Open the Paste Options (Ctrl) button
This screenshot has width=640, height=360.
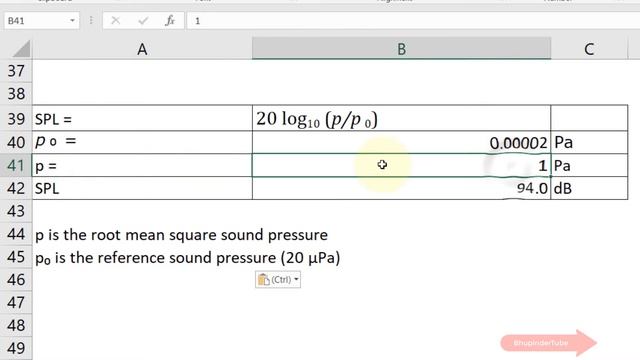[278, 280]
